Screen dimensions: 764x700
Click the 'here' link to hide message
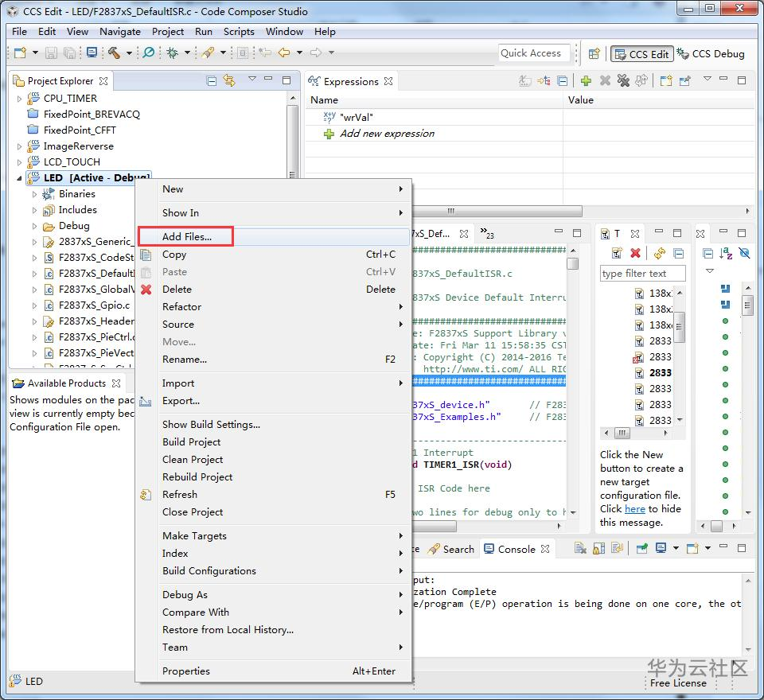(x=634, y=508)
